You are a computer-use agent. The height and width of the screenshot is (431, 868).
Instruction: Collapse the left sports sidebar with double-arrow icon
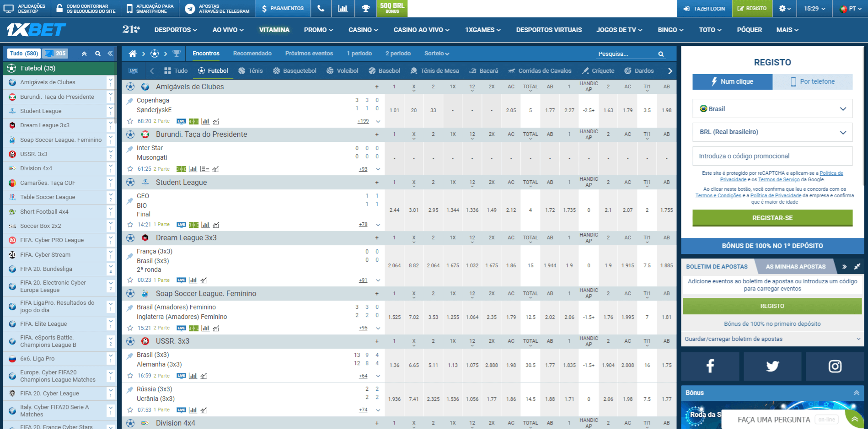coord(110,54)
